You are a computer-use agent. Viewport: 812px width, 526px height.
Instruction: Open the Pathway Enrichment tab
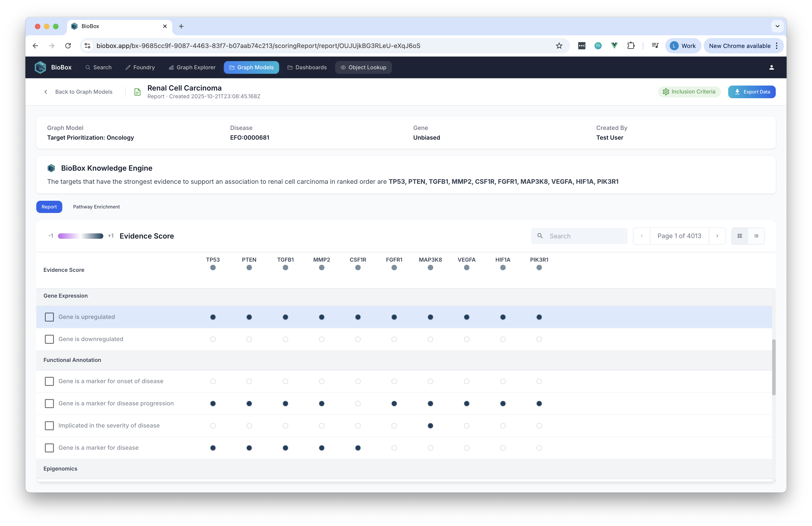click(96, 207)
